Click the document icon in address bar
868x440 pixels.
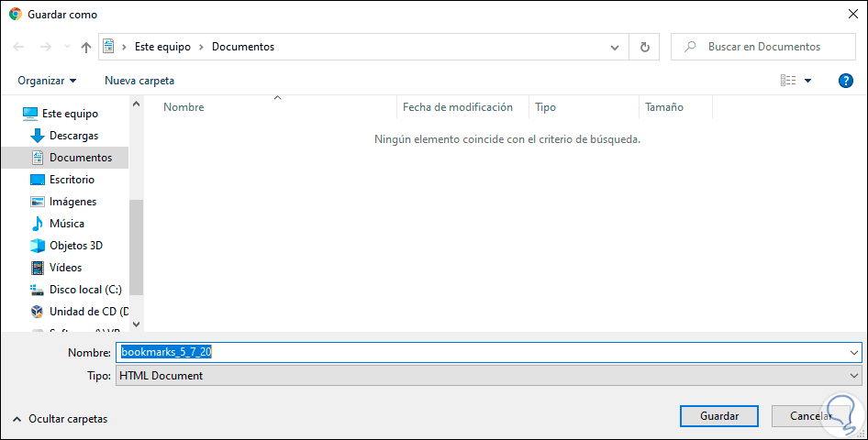point(108,47)
